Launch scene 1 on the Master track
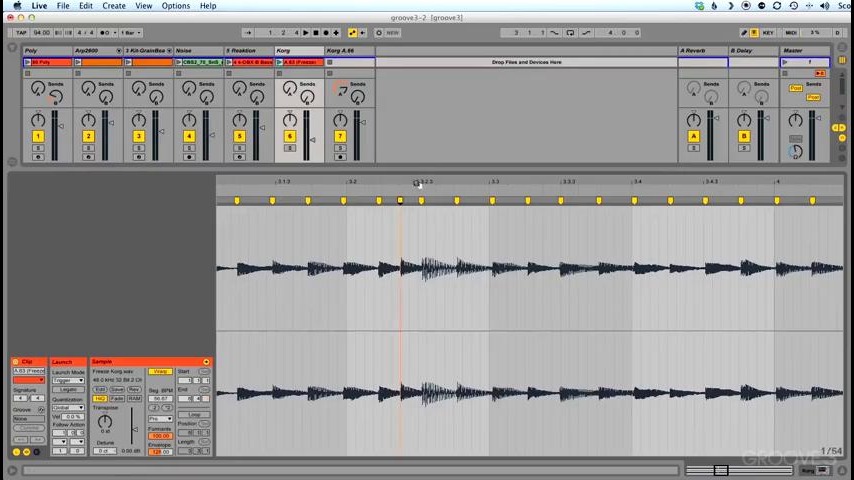Screen dimensions: 854x480 point(785,62)
